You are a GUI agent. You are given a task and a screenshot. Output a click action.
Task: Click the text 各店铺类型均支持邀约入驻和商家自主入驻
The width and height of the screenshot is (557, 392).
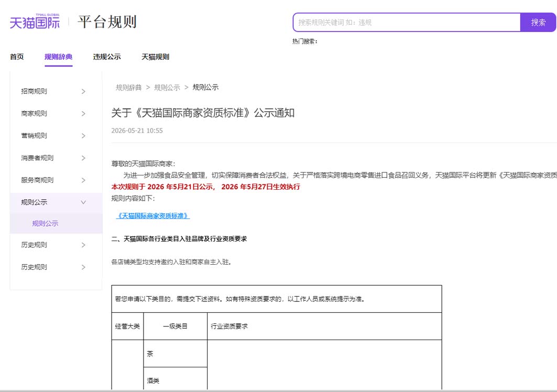[171, 262]
